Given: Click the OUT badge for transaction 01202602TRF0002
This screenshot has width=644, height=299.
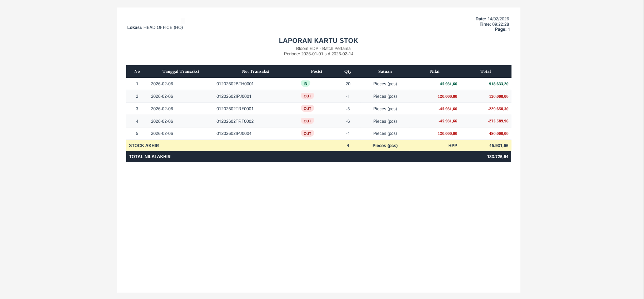Looking at the screenshot, I should point(307,121).
